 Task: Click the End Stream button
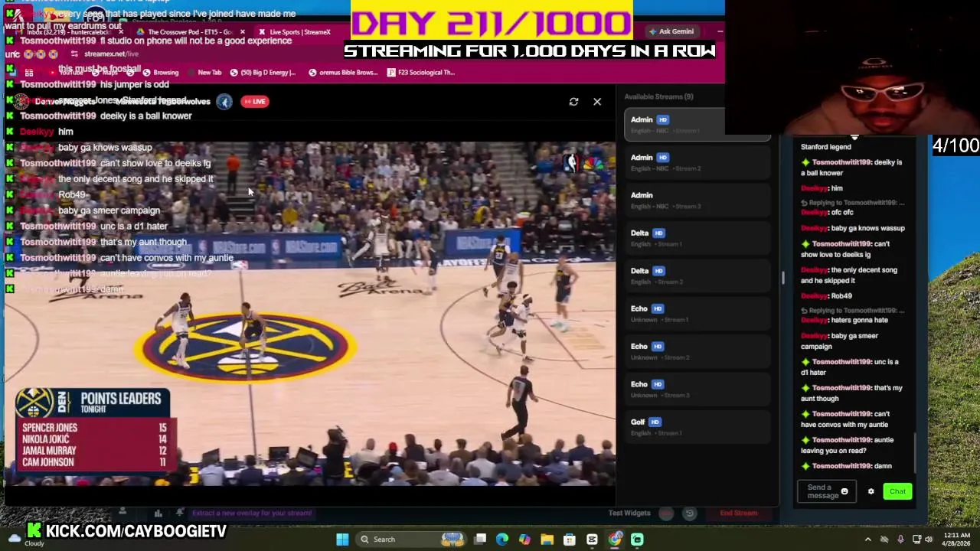[738, 514]
